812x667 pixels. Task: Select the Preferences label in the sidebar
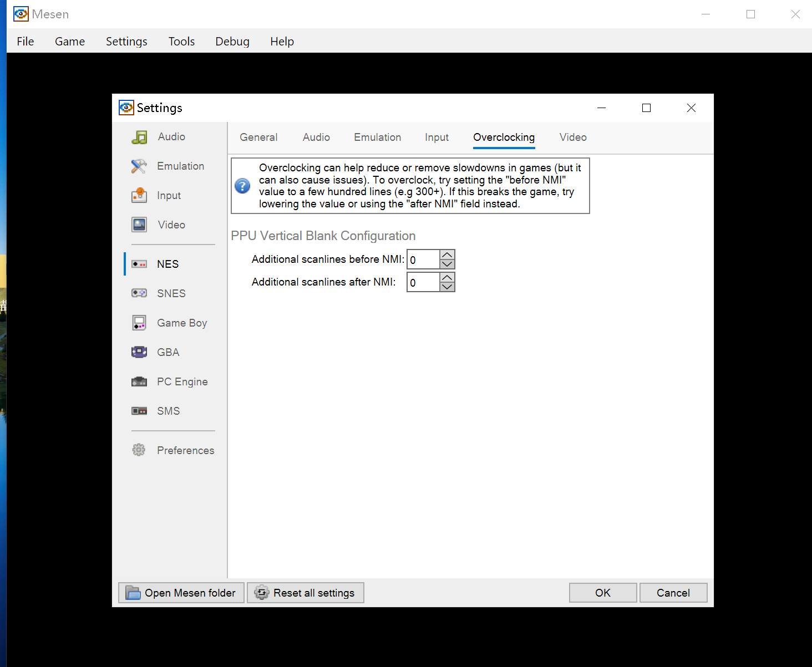coord(186,450)
